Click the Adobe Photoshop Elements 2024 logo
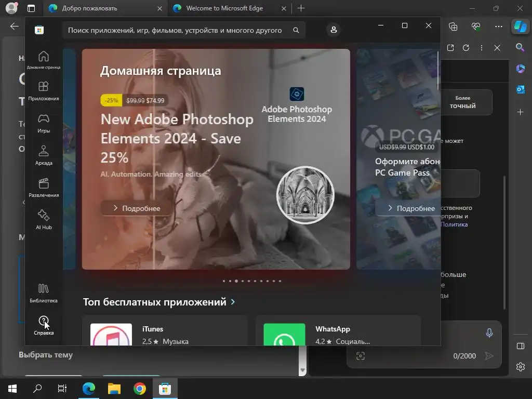This screenshot has width=532, height=399. (297, 94)
